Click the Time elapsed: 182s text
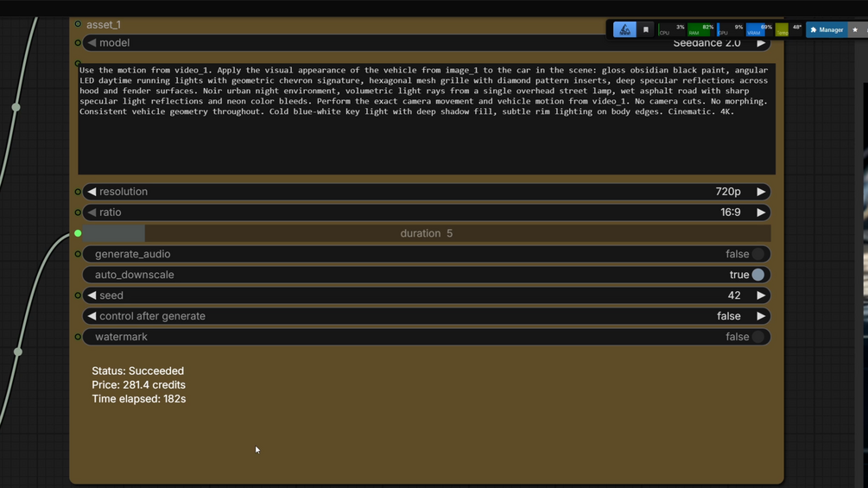Viewport: 868px width, 488px height. 139,398
